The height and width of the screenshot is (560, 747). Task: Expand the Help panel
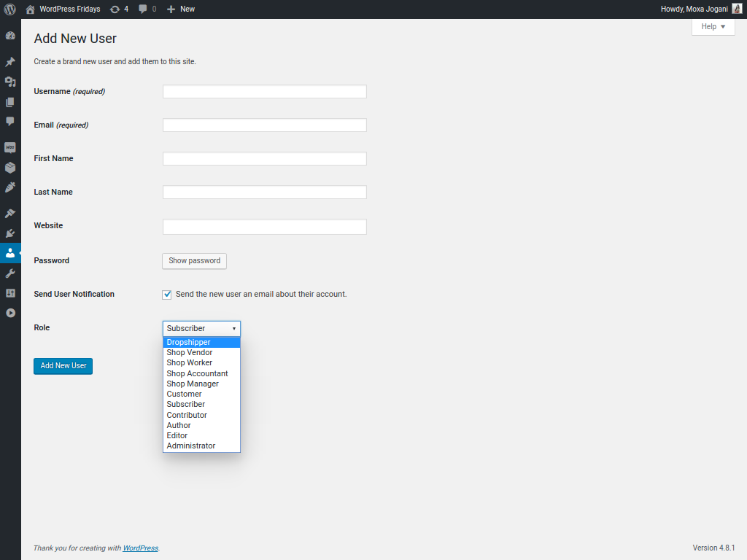point(713,26)
